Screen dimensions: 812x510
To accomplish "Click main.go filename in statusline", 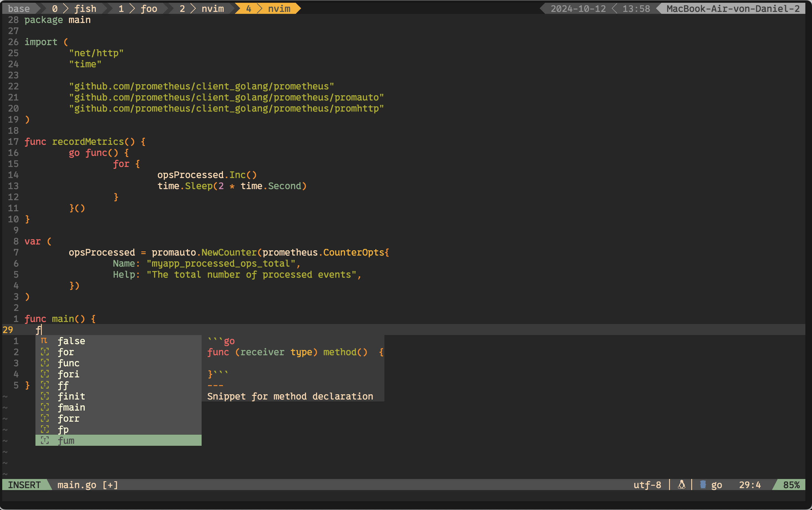I will coord(77,485).
